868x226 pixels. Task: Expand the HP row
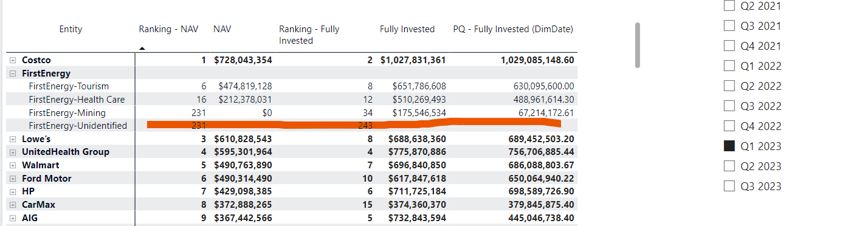tap(13, 191)
